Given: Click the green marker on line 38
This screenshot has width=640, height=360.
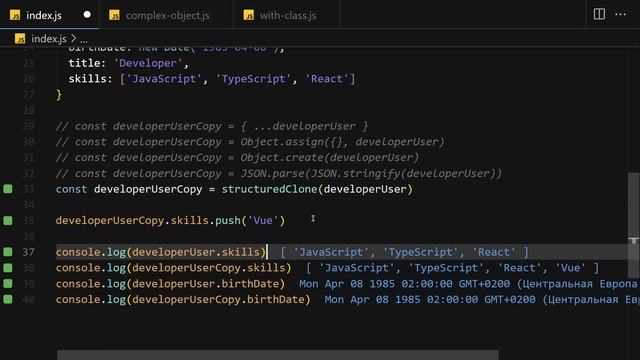Looking at the screenshot, I should [x=8, y=268].
